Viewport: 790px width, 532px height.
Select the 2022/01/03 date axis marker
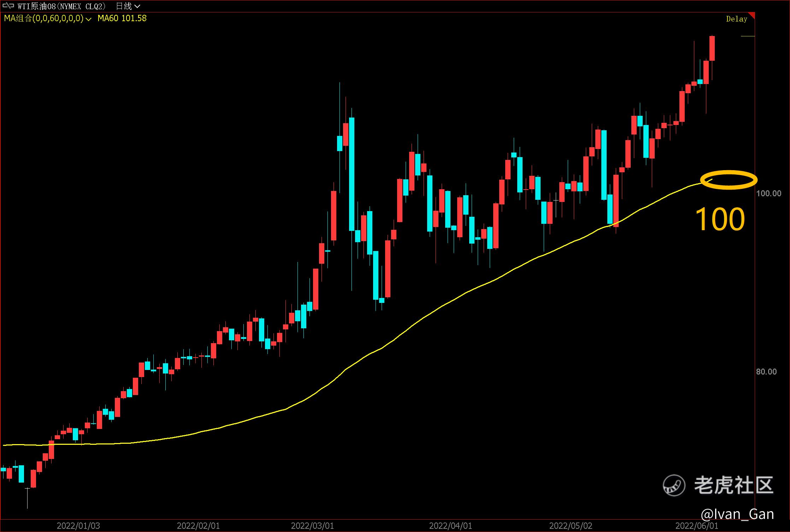[78, 526]
